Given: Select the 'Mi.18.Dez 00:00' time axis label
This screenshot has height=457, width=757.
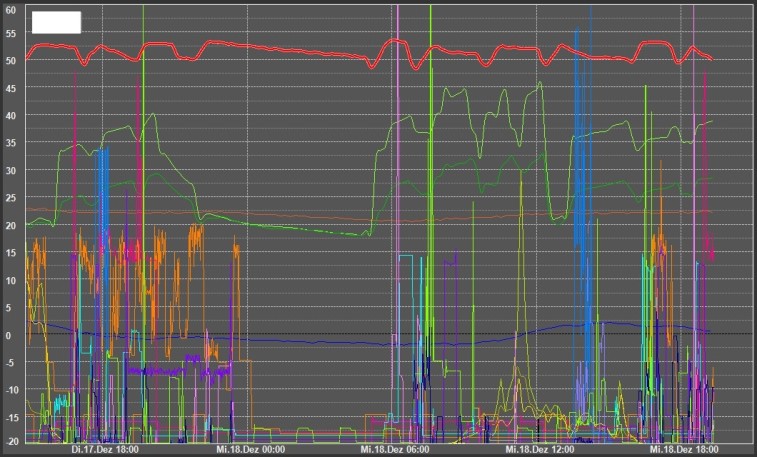Looking at the screenshot, I should coord(252,450).
